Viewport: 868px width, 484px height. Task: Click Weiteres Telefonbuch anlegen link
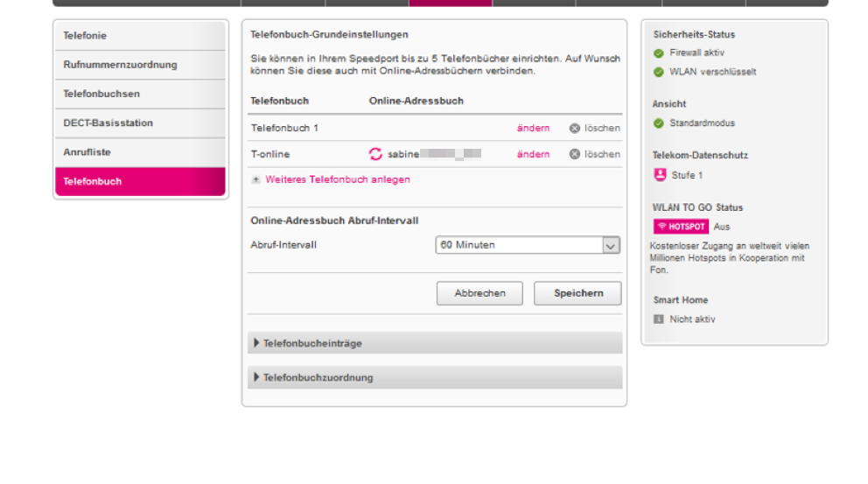[337, 179]
